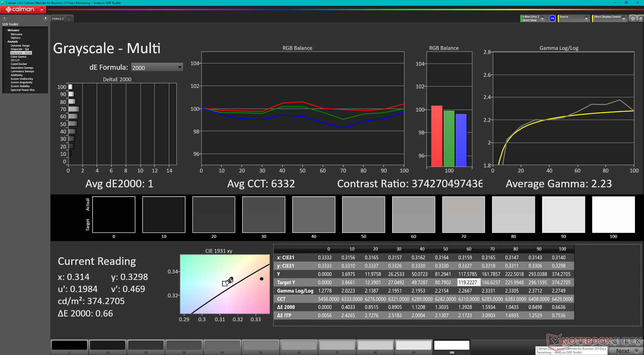Expand the Calman menu dropdown arrow
This screenshot has height=355, width=644.
point(42,9)
